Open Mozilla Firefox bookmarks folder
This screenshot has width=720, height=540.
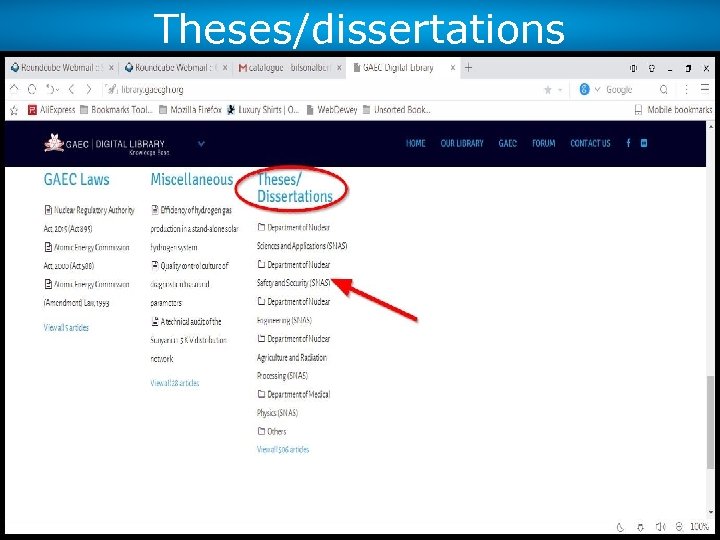pos(190,110)
